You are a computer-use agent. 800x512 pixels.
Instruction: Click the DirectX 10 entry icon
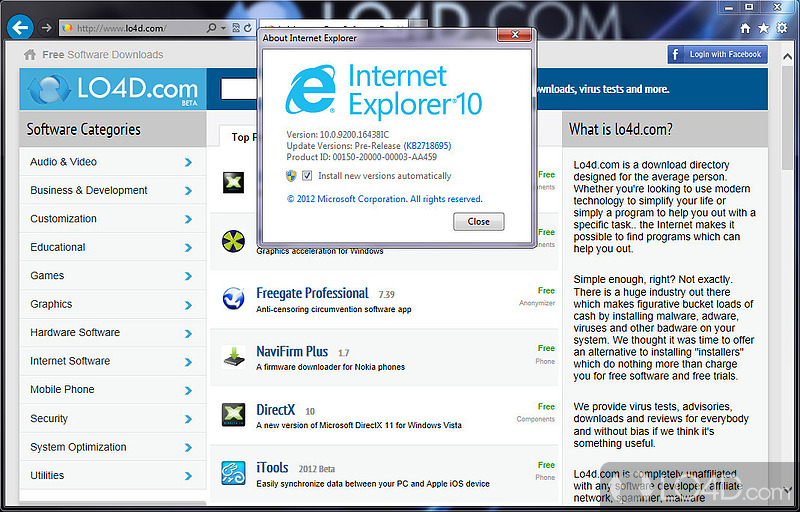click(233, 415)
